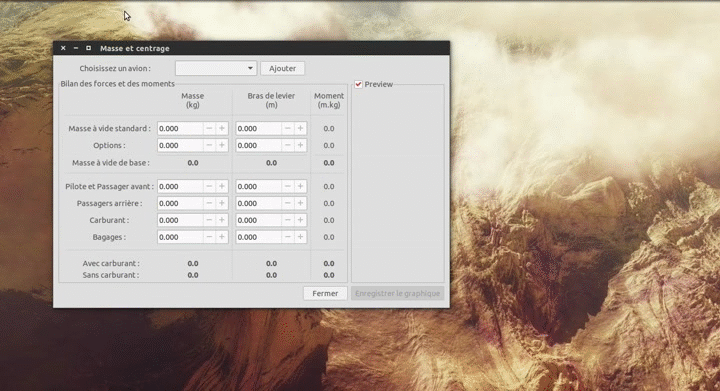Click the 'Moment (m.kg)' column header
The height and width of the screenshot is (391, 720).
[x=329, y=100]
